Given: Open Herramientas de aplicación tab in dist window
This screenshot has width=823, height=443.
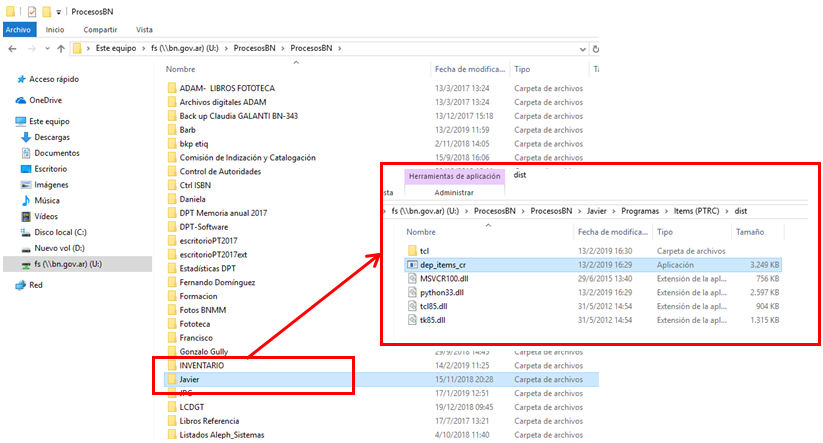Looking at the screenshot, I should (x=455, y=176).
